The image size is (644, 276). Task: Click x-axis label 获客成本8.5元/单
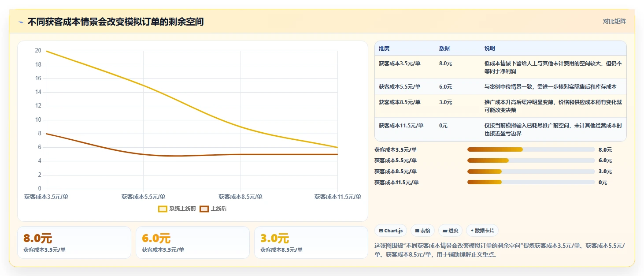click(241, 197)
